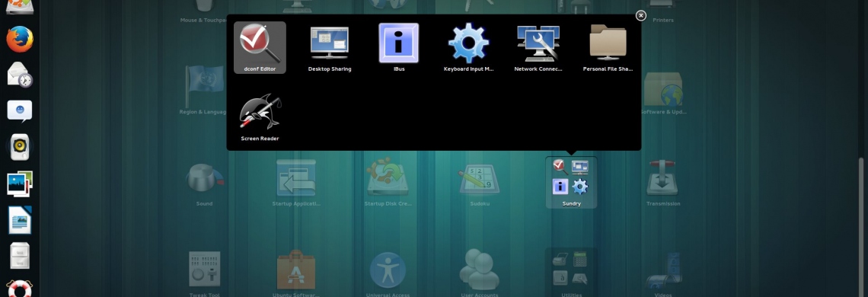868x297 pixels.
Task: Open Firefox from the dock
Action: [19, 40]
